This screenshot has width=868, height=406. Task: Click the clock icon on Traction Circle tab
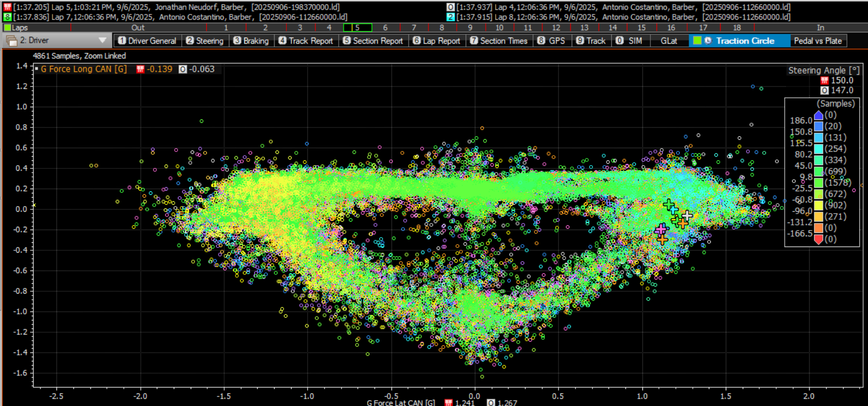coord(708,41)
